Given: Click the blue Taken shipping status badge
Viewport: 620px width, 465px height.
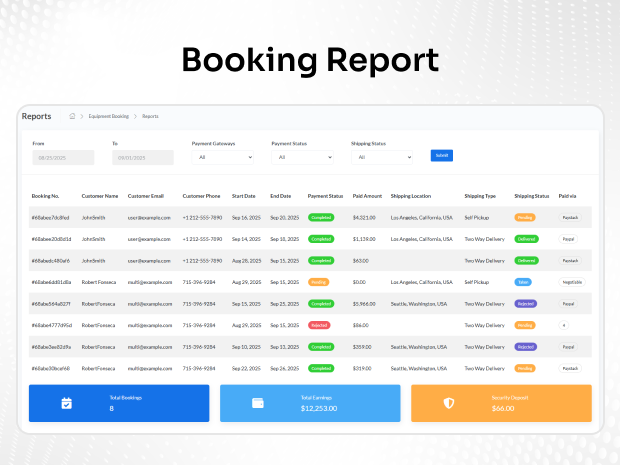Looking at the screenshot, I should click(523, 282).
